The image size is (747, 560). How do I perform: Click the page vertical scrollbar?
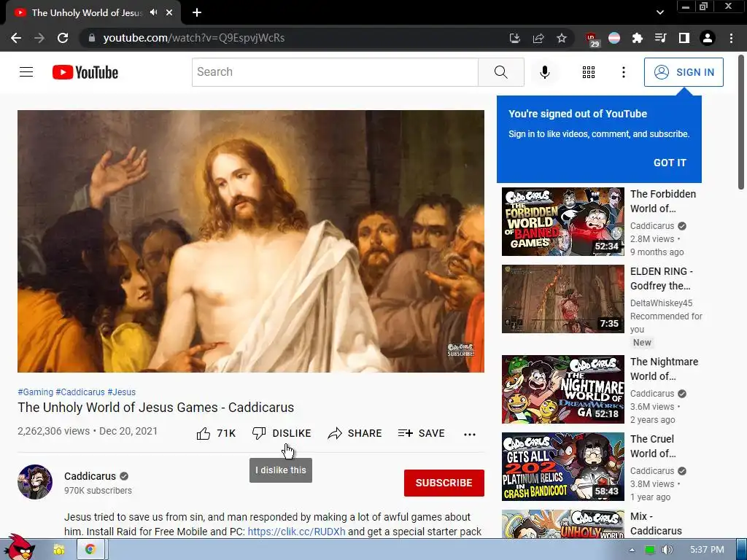741,122
